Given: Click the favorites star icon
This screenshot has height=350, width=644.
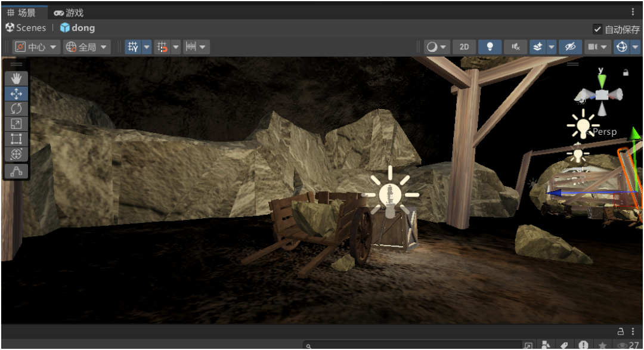Looking at the screenshot, I should pyautogui.click(x=602, y=345).
